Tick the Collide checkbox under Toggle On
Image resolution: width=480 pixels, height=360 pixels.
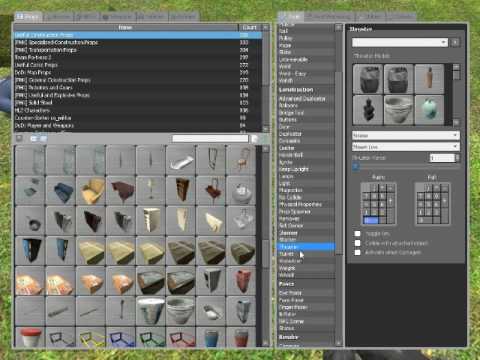tap(357, 243)
